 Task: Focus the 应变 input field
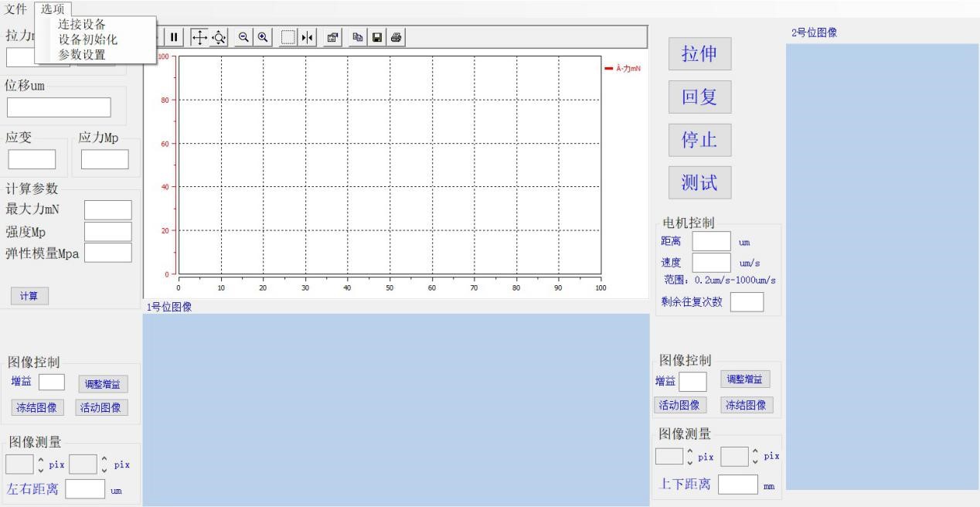click(32, 159)
